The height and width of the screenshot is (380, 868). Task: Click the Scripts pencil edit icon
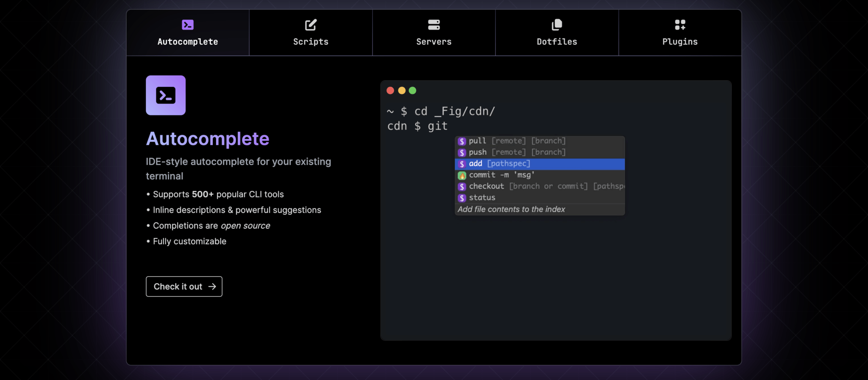[x=311, y=25]
